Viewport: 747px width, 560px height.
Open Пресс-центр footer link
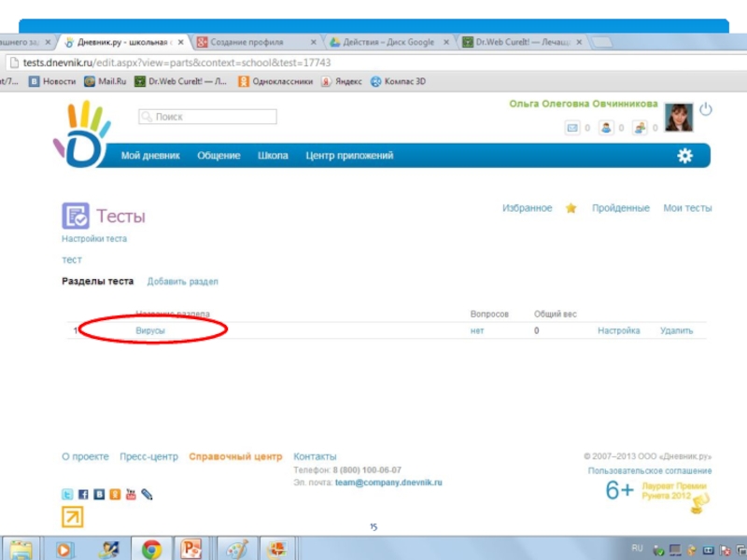click(x=148, y=456)
